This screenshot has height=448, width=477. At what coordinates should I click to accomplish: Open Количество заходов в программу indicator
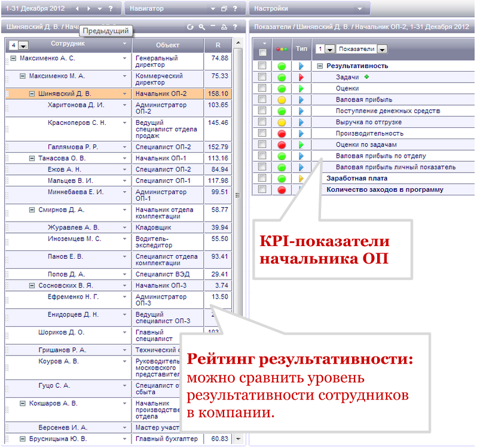pos(385,190)
